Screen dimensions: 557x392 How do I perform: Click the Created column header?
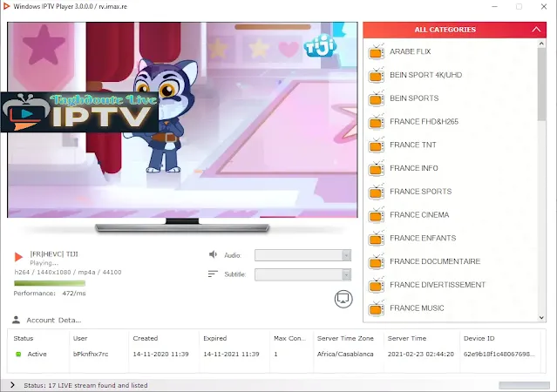[146, 338]
